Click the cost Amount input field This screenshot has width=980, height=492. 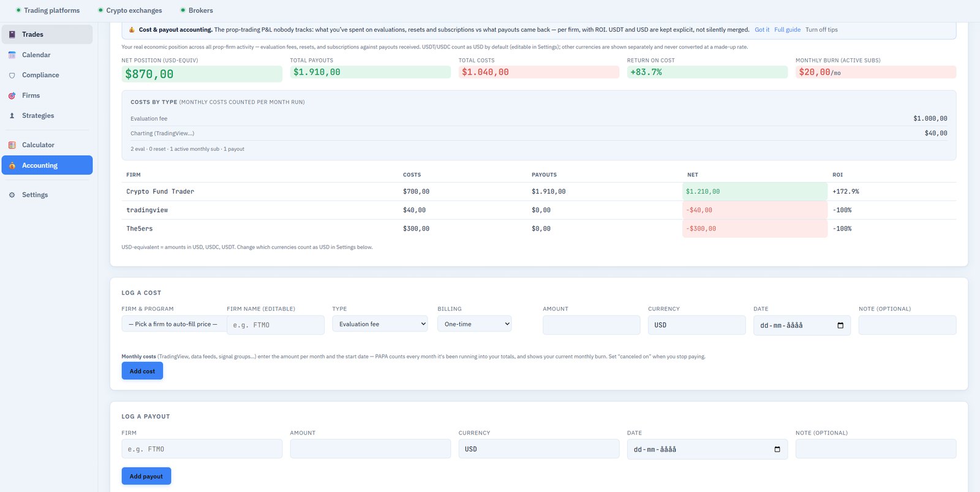(591, 325)
